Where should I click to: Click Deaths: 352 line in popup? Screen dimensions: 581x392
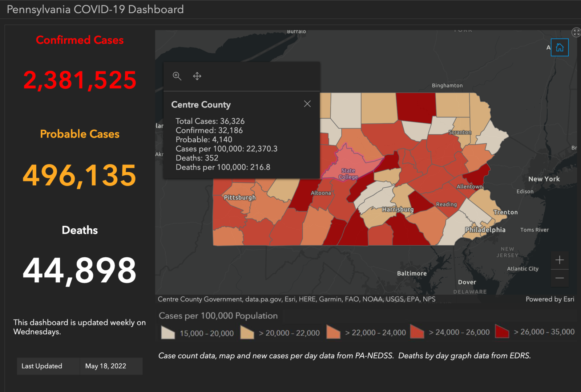[197, 158]
